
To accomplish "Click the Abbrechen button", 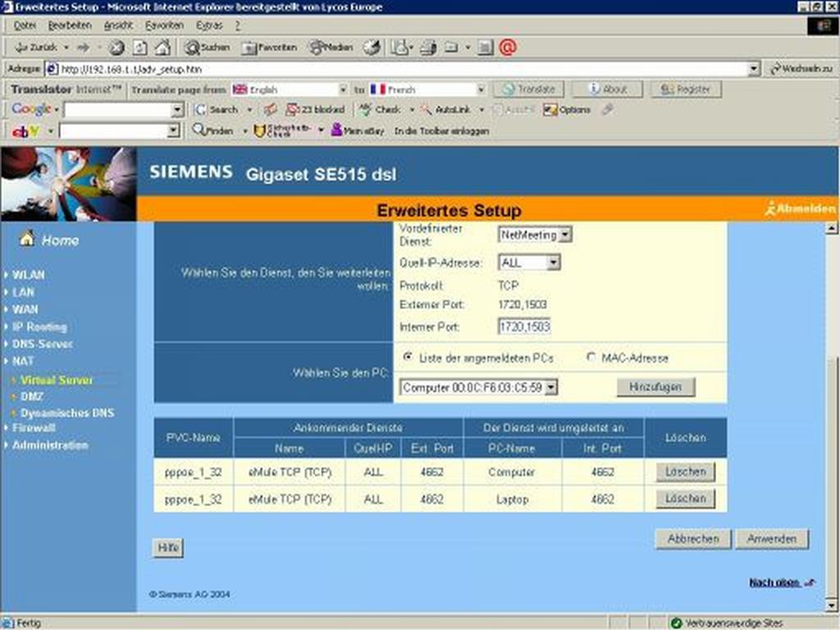I will click(x=692, y=539).
